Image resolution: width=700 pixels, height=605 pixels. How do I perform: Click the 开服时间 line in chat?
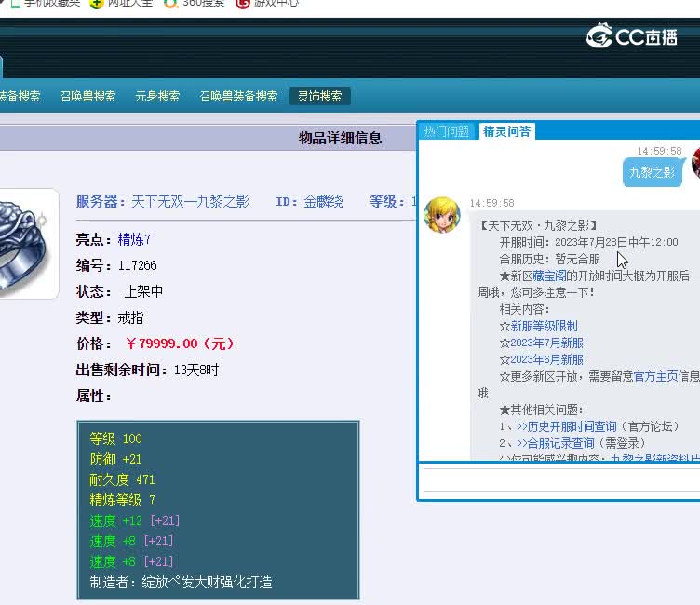click(588, 242)
